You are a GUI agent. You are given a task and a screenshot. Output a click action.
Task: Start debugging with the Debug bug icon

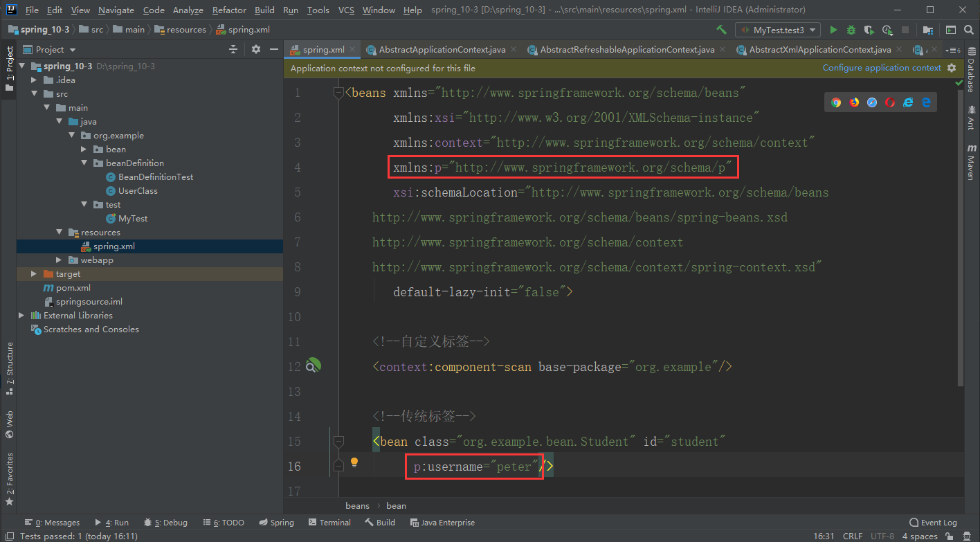tap(851, 30)
